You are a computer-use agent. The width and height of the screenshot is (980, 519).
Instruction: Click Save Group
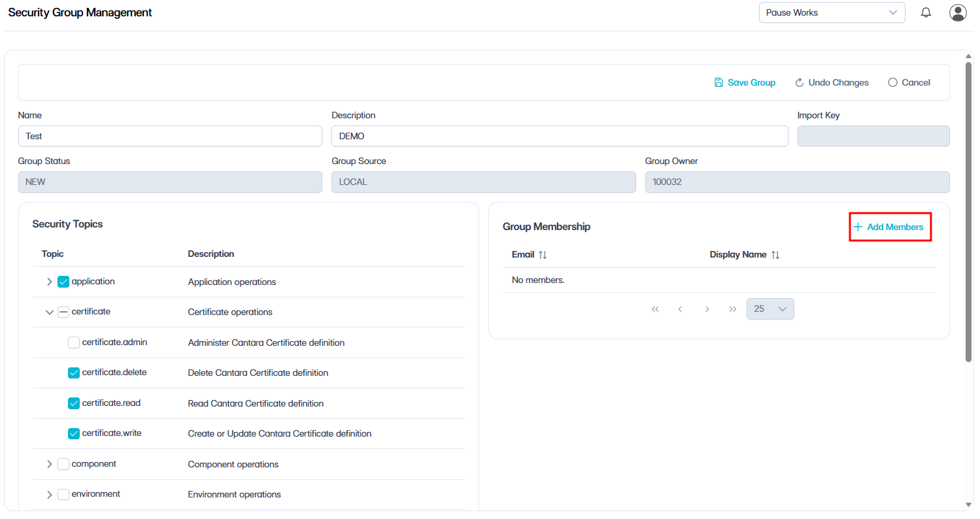tap(745, 82)
